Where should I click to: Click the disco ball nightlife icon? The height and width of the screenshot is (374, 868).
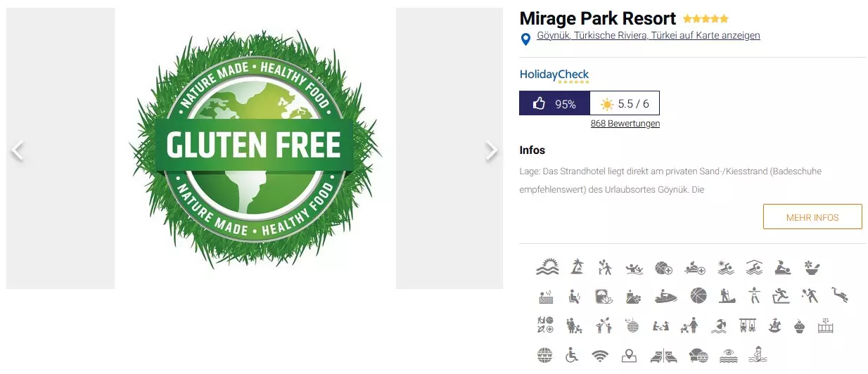pos(632,326)
